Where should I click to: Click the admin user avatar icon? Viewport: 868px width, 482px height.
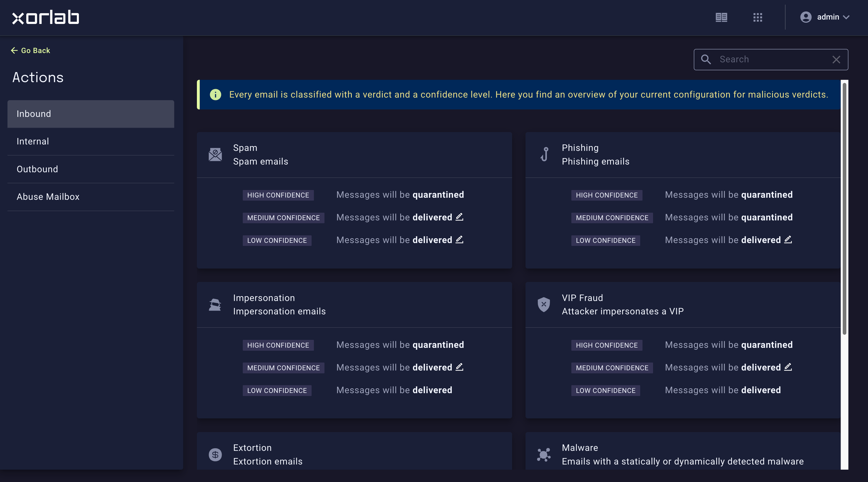[806, 17]
